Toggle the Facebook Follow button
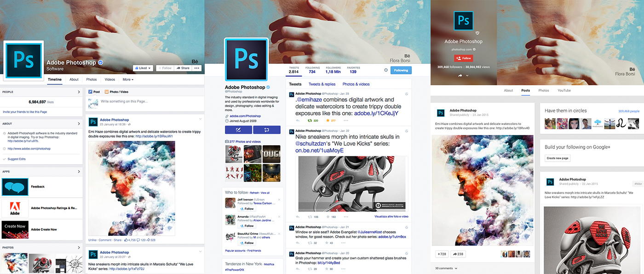The image size is (644, 274). coord(165,68)
